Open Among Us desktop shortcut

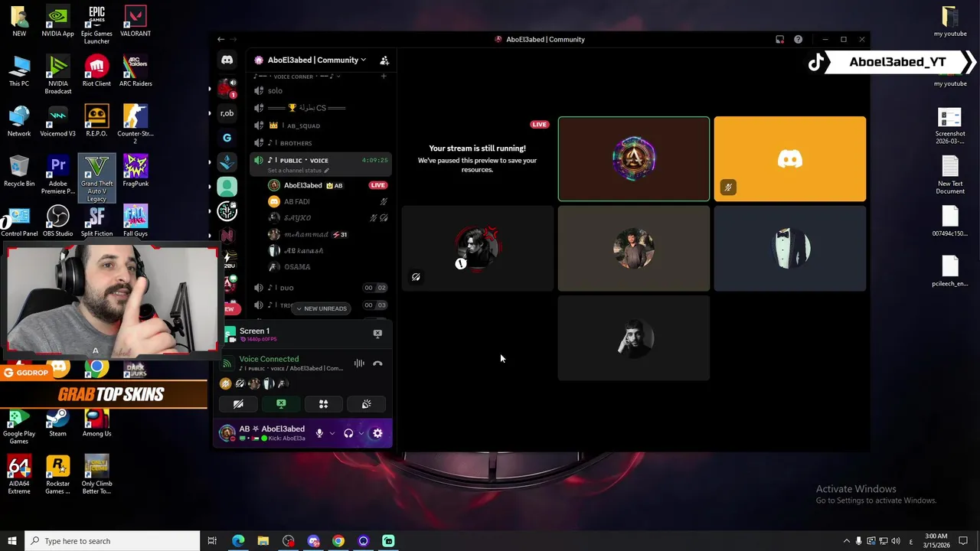click(96, 422)
